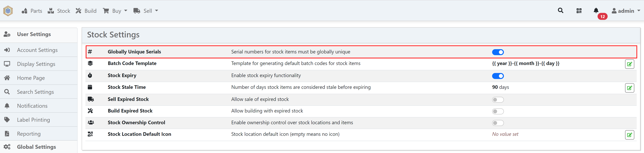Edit the Stock Stale Time value
Viewport: 644px width, 153px height.
pyautogui.click(x=629, y=88)
